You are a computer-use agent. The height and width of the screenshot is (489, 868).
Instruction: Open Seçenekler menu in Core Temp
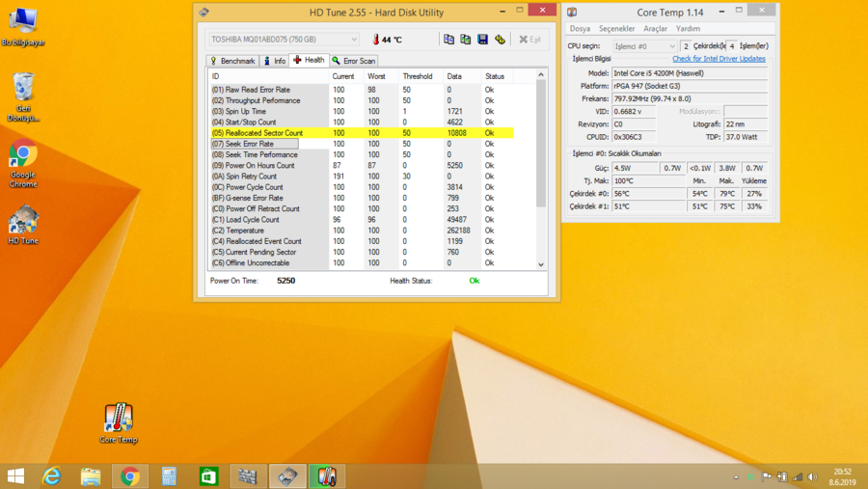[x=616, y=28]
